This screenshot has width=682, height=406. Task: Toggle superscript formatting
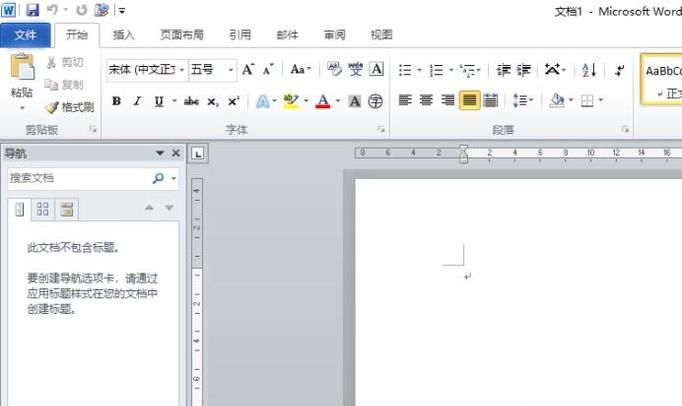pos(234,101)
